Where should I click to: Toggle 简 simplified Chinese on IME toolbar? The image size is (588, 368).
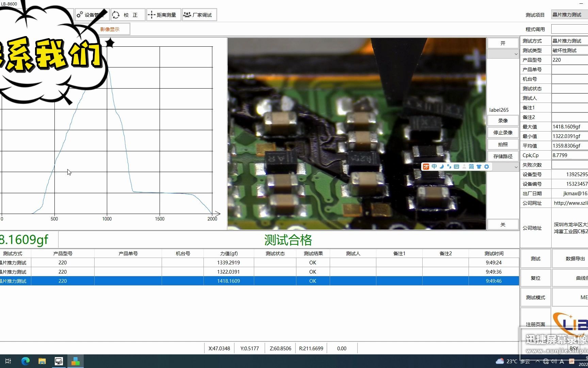tap(471, 167)
